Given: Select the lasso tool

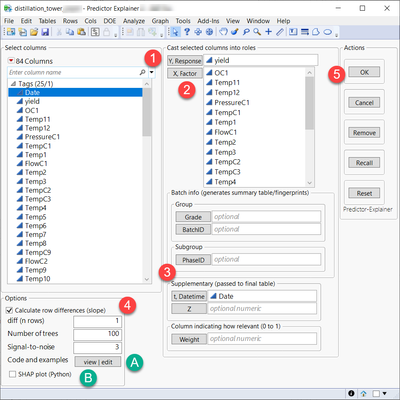Looking at the screenshot, I should [x=246, y=32].
